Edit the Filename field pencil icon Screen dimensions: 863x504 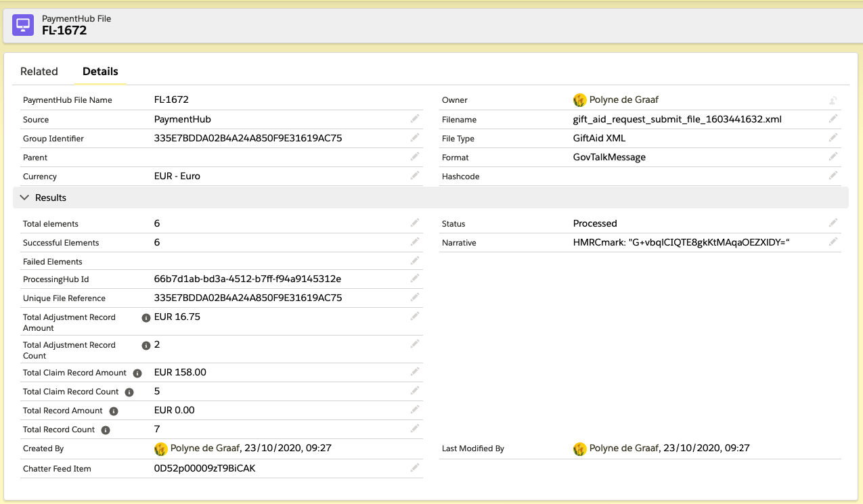click(833, 118)
